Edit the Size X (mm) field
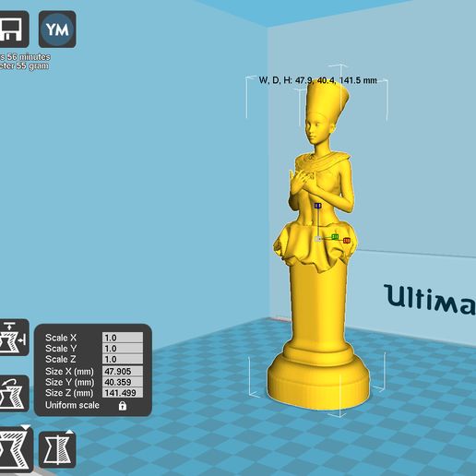The width and height of the screenshot is (476, 476). [123, 371]
